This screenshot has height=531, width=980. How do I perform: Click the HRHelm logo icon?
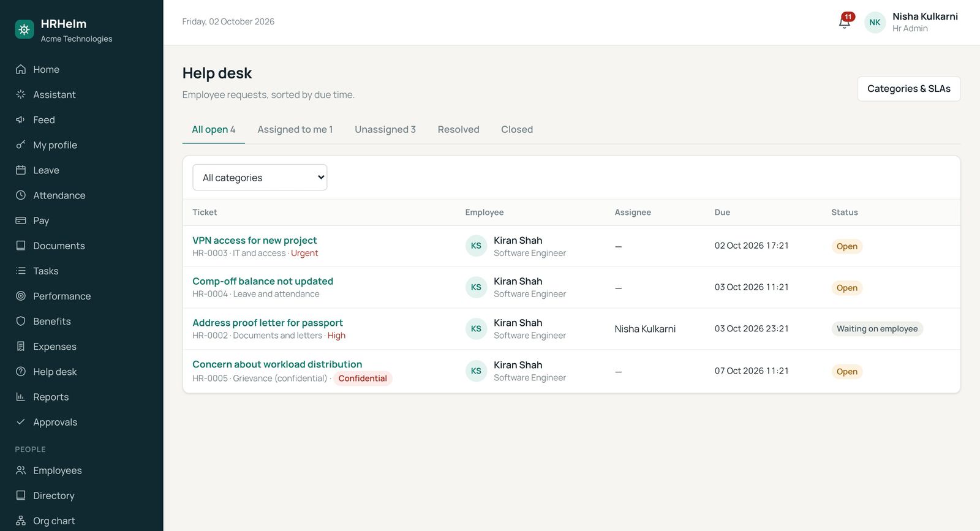(x=24, y=29)
